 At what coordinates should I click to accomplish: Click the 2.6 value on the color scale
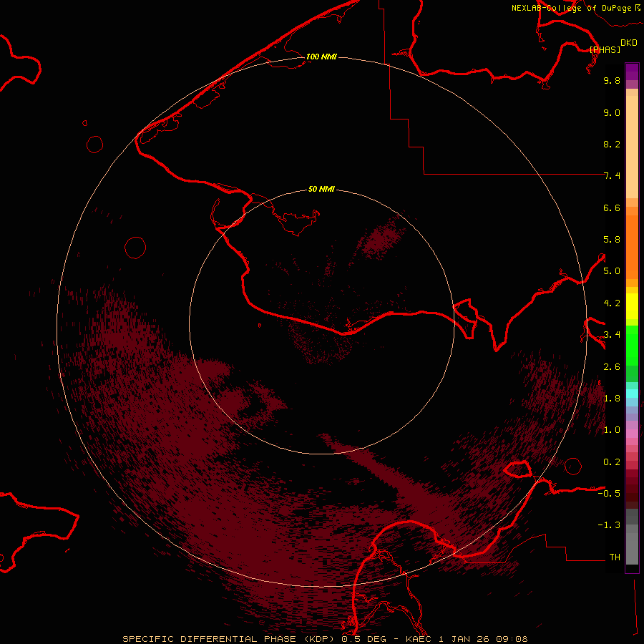click(x=612, y=367)
